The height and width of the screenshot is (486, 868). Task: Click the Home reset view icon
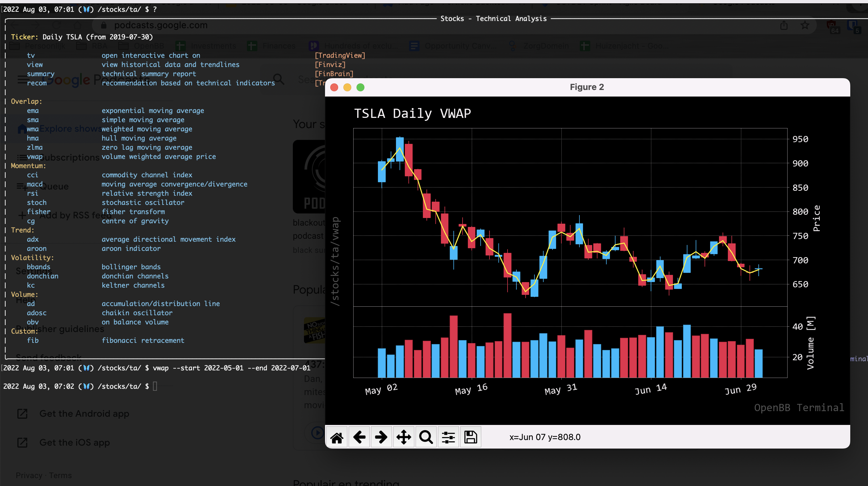pyautogui.click(x=336, y=437)
